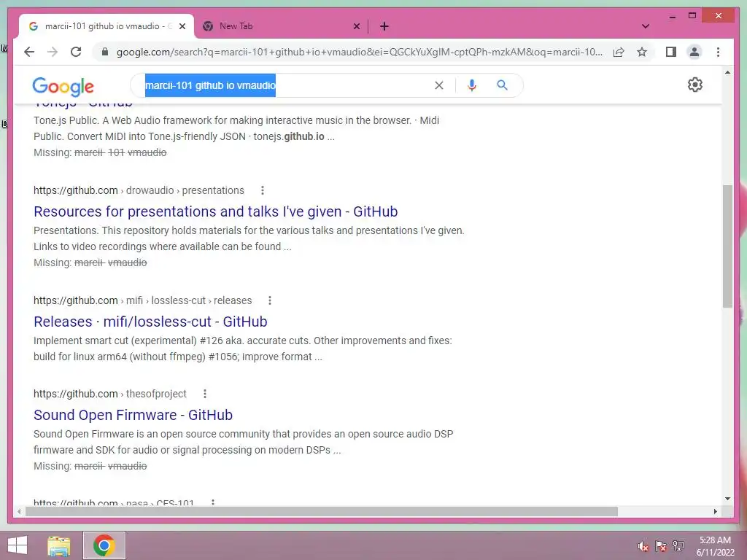Click the Google search input box
The height and width of the screenshot is (560, 747).
pos(286,85)
